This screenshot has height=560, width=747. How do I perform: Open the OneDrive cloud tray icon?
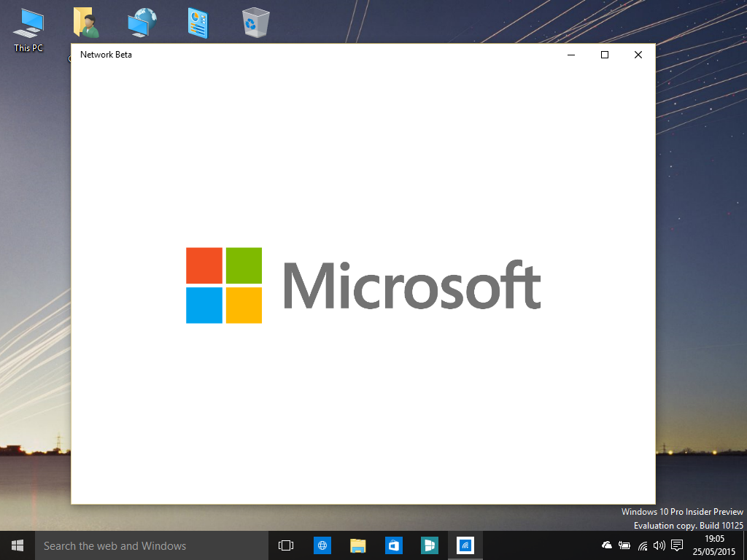pyautogui.click(x=606, y=545)
